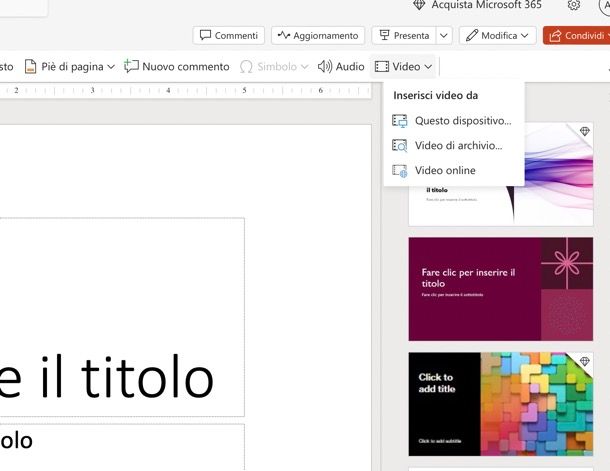Click the Audio speaker icon
The height and width of the screenshot is (471, 610).
325,67
